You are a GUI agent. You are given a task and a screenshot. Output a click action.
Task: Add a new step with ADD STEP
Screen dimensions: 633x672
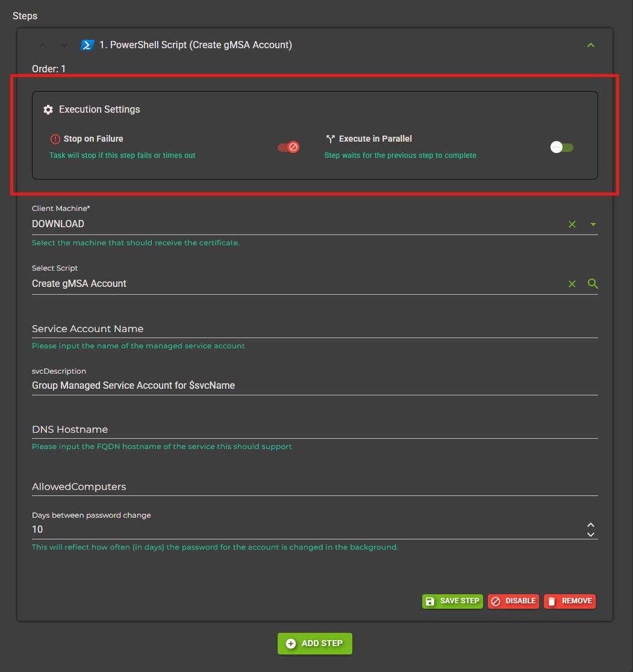[x=314, y=643]
